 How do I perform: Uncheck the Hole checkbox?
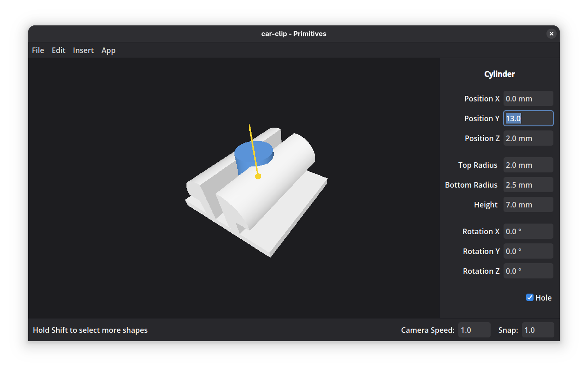coord(530,297)
